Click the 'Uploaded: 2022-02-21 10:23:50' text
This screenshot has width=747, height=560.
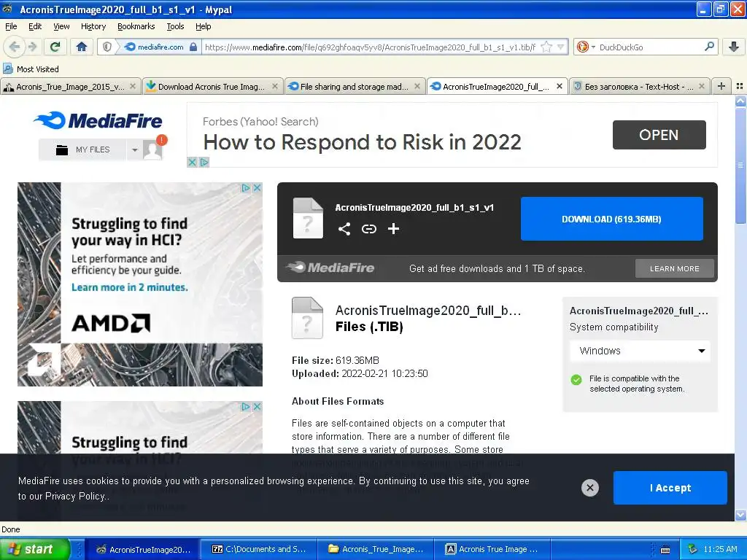click(360, 373)
